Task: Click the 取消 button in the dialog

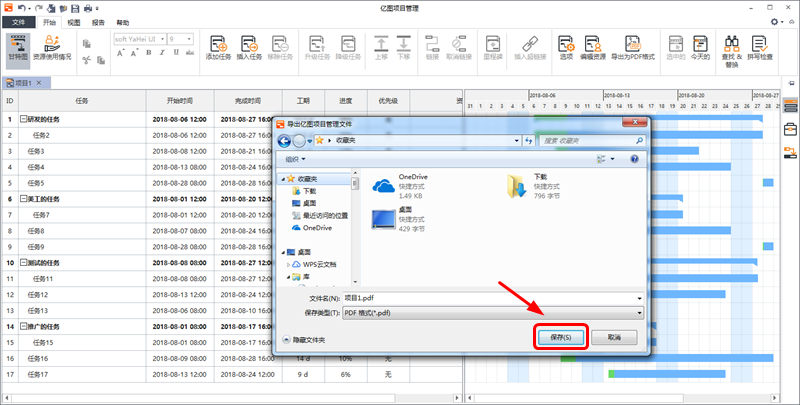Action: pos(614,337)
